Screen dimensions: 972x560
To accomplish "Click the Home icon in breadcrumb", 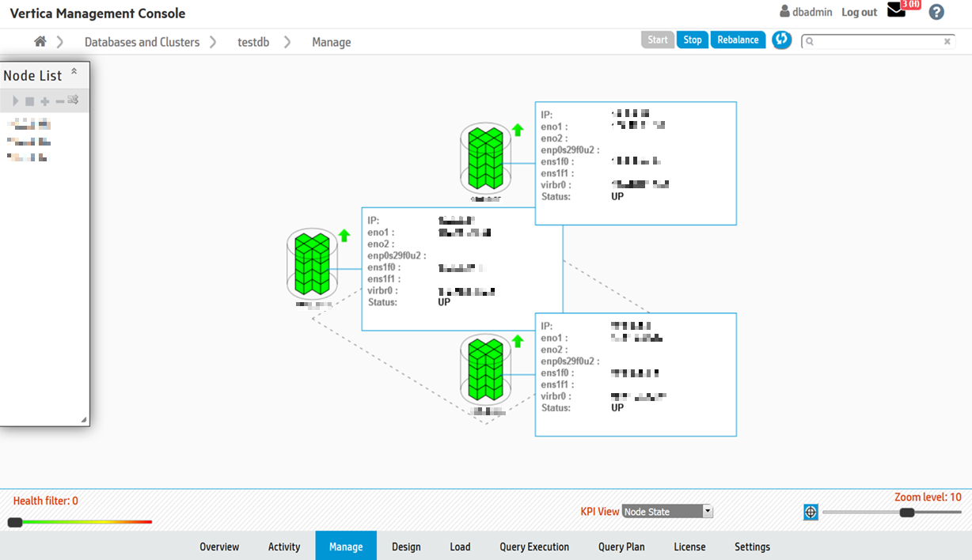I will [x=40, y=42].
